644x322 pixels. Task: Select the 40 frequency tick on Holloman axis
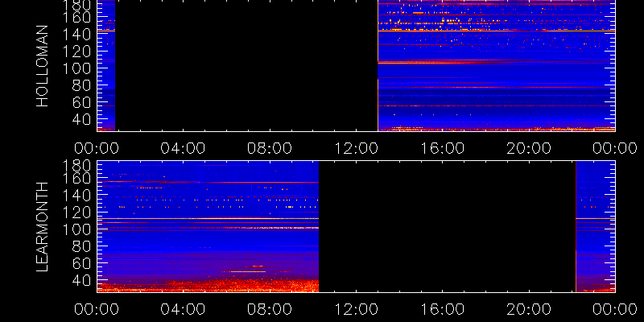pyautogui.click(x=83, y=119)
